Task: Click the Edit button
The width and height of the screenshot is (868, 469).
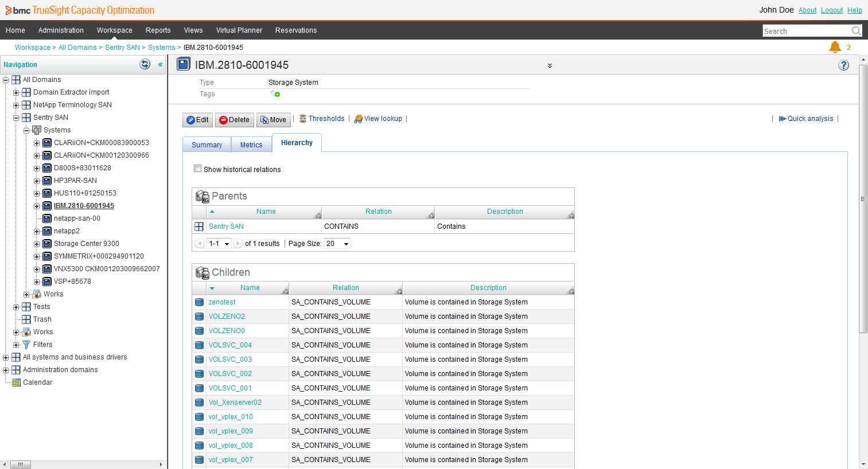Action: 197,120
